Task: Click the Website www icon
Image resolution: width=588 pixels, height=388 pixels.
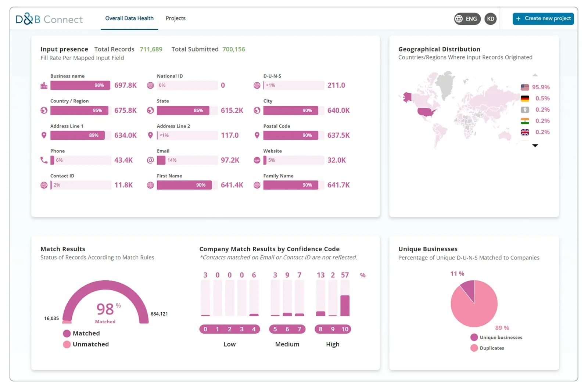Action: (257, 160)
